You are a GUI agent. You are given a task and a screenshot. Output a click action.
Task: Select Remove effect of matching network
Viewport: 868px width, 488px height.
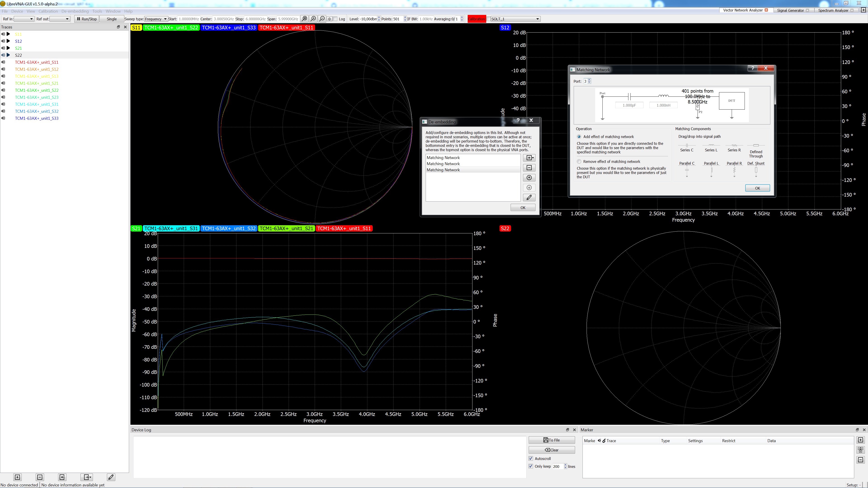[579, 162]
